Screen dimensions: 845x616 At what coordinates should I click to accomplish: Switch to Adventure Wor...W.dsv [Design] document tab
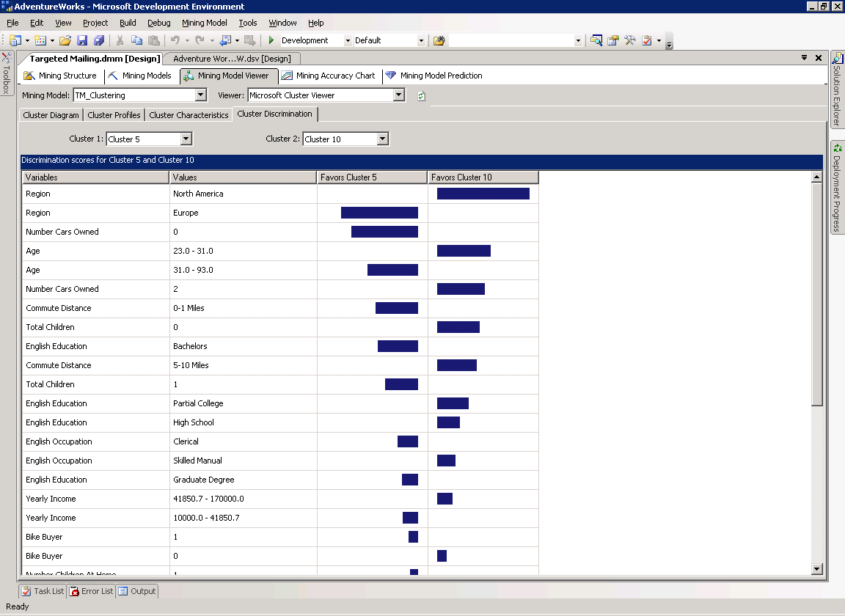[x=232, y=58]
